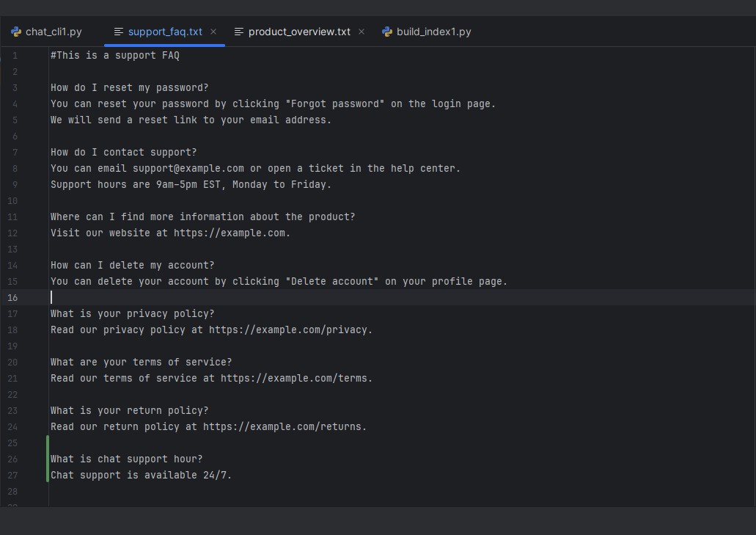Select the build_index1.py tab
756x535 pixels.
[433, 32]
